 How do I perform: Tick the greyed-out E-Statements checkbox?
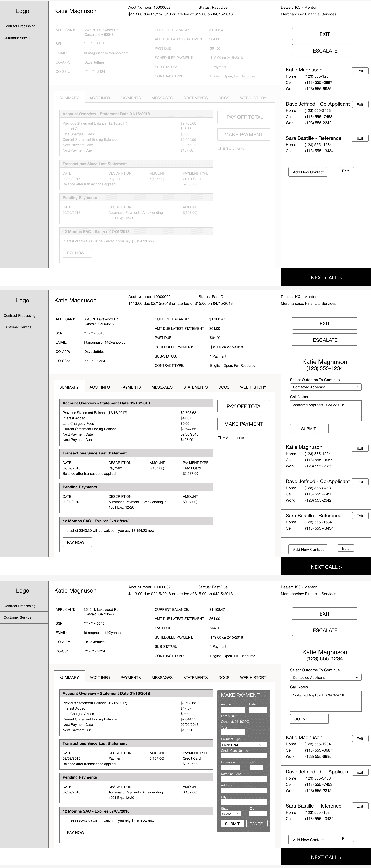tap(219, 148)
